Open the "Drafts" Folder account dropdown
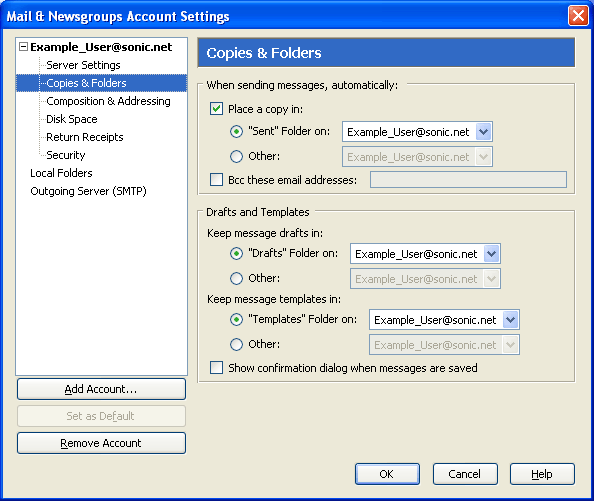594x501 pixels. click(425, 254)
